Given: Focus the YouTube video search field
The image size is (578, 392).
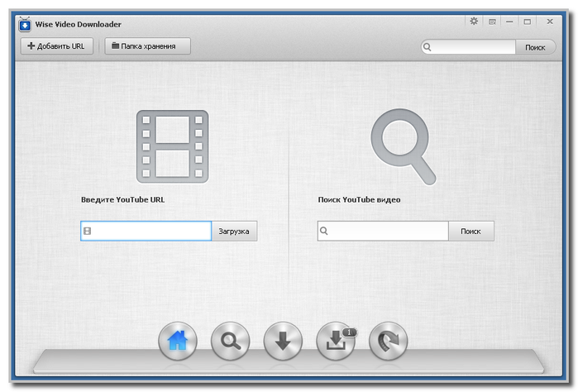Looking at the screenshot, I should pyautogui.click(x=383, y=231).
